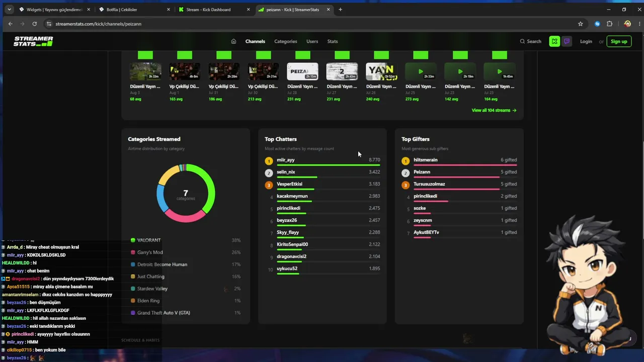The height and width of the screenshot is (362, 644).
Task: Open chatter KiritoSenpai00 in Top Chatters
Action: pyautogui.click(x=292, y=244)
